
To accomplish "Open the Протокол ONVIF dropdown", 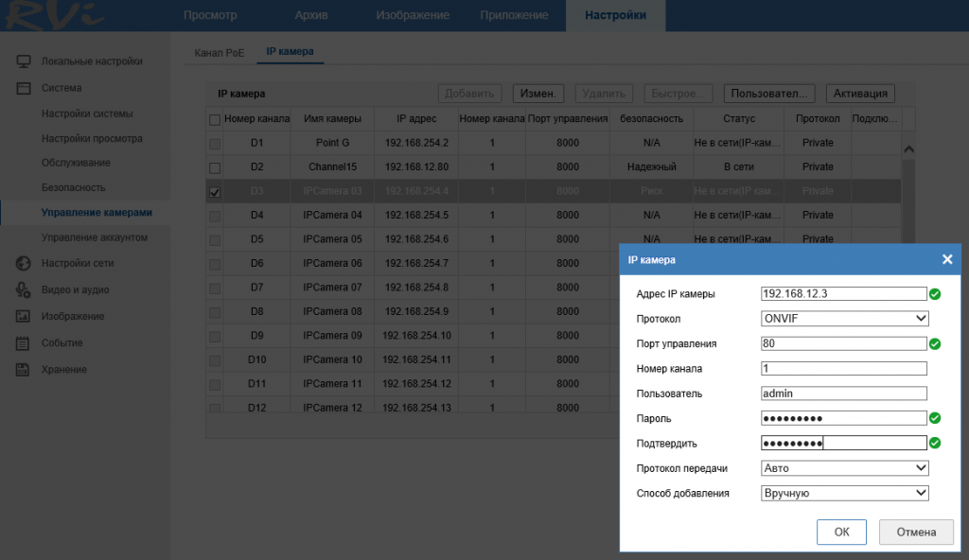I will click(x=844, y=319).
